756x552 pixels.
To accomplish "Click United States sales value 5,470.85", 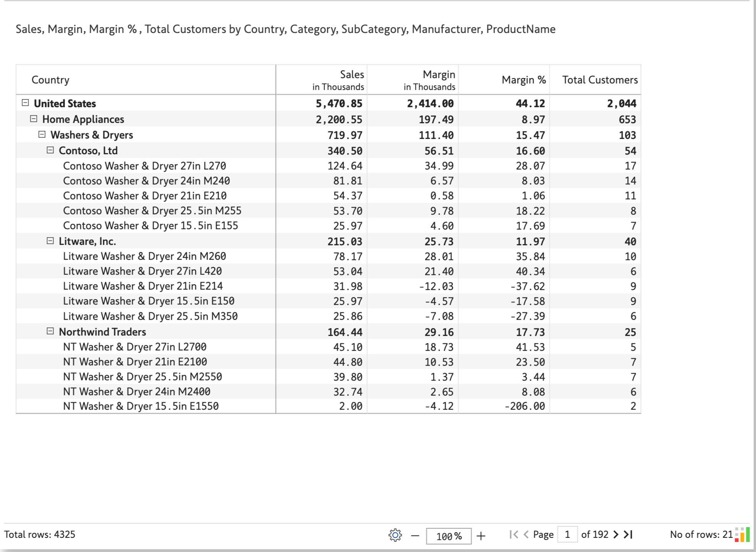I will click(339, 103).
